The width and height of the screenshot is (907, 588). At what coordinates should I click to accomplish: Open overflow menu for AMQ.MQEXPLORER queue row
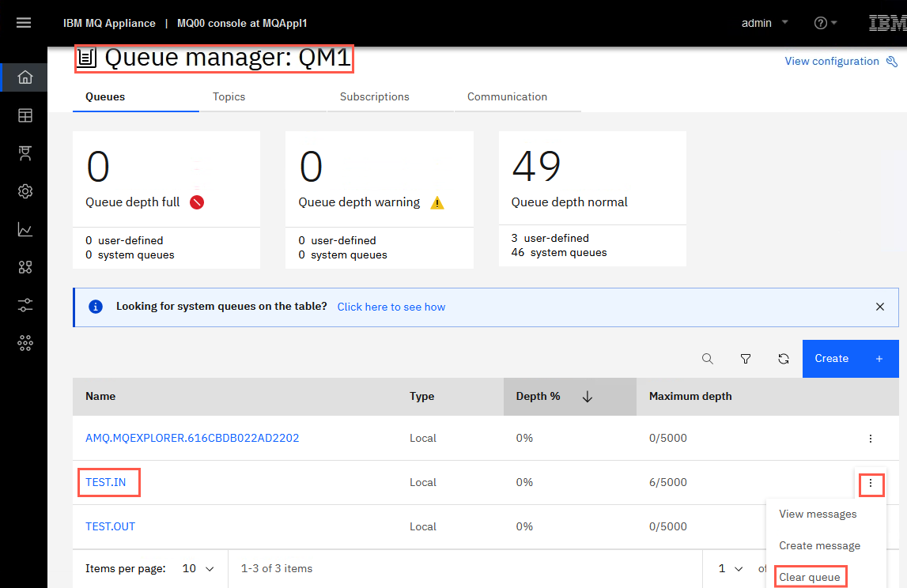871,439
